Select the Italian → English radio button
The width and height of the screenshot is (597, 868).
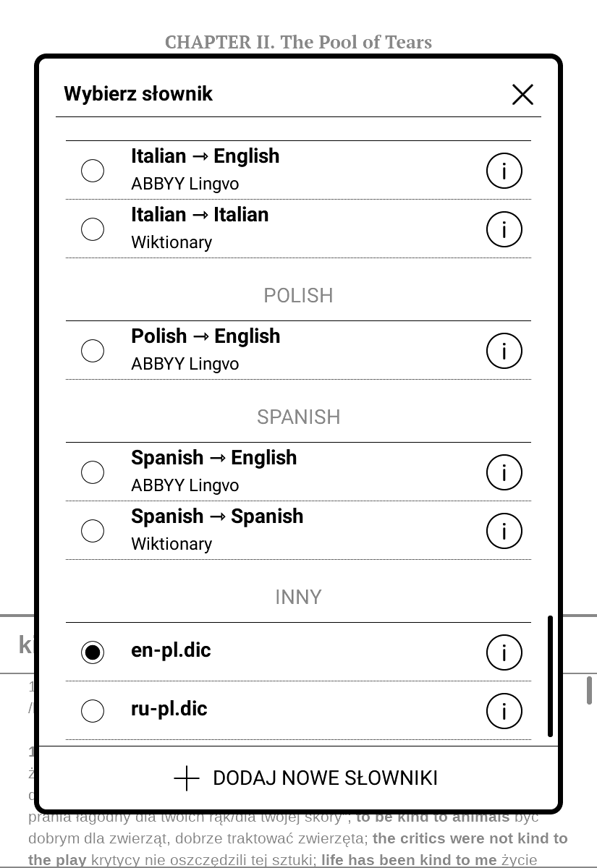pyautogui.click(x=93, y=171)
